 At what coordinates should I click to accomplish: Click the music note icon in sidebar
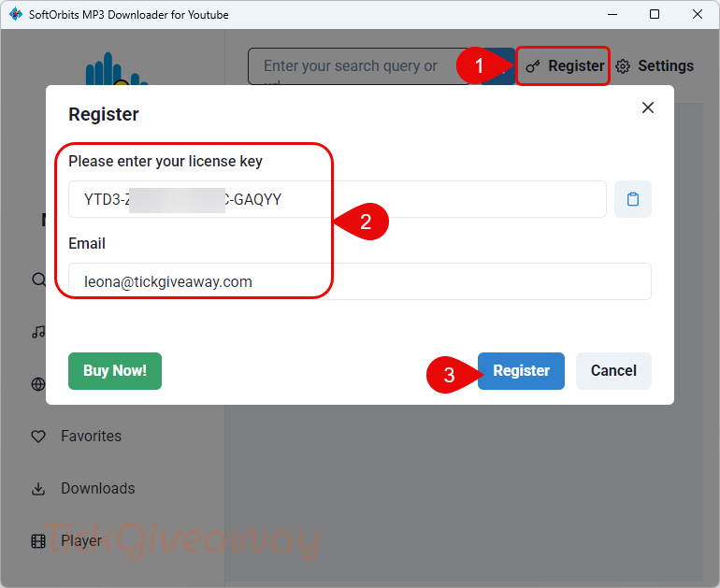pos(38,332)
